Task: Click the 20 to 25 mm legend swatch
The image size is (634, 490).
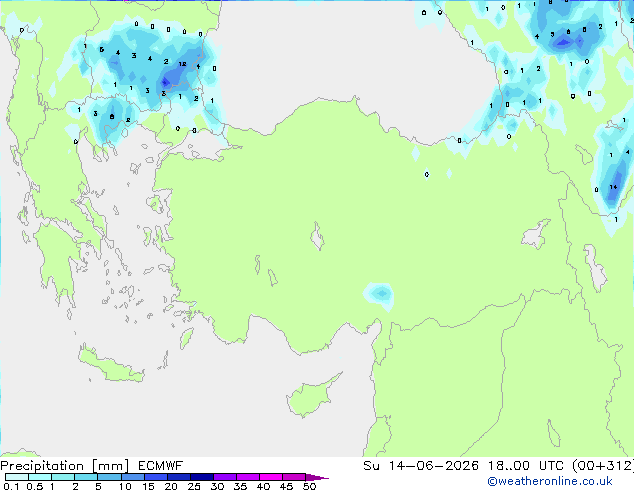Action: pos(178,477)
